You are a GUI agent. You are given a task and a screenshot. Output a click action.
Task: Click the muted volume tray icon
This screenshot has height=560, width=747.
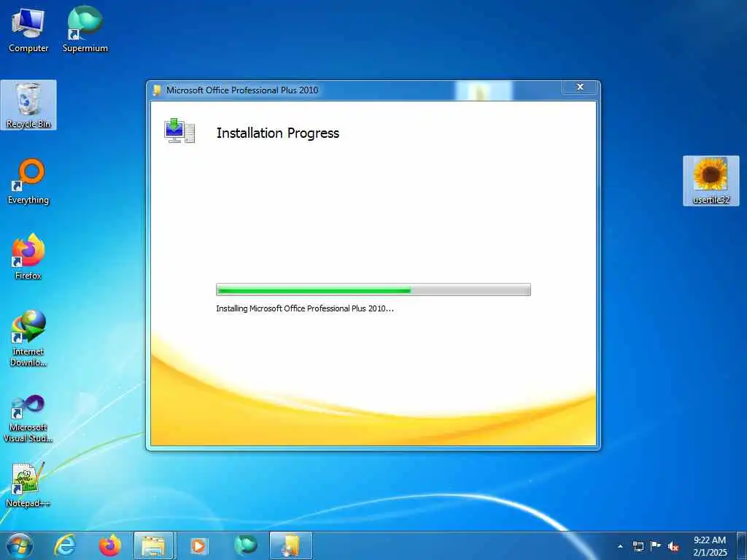tap(673, 546)
